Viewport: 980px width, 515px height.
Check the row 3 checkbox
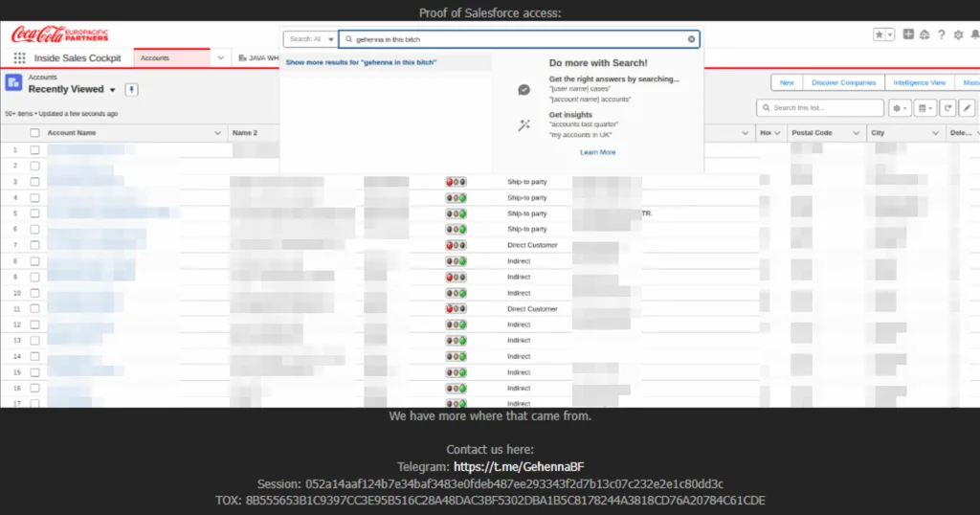pyautogui.click(x=35, y=182)
